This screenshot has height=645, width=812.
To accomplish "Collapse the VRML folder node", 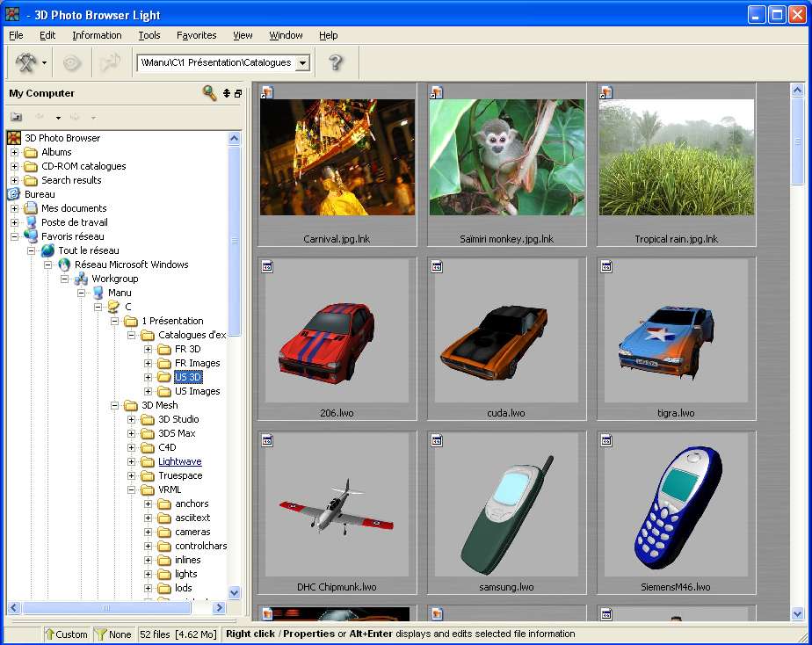I will point(132,489).
